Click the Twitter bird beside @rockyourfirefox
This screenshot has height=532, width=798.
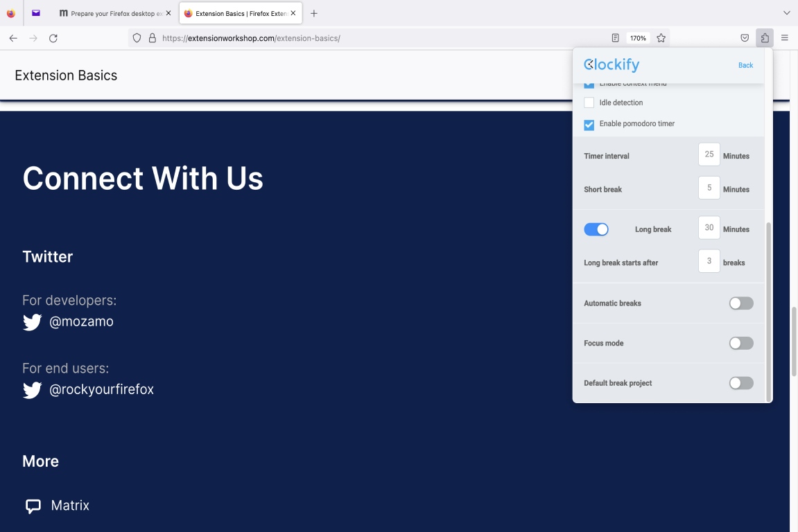click(32, 390)
